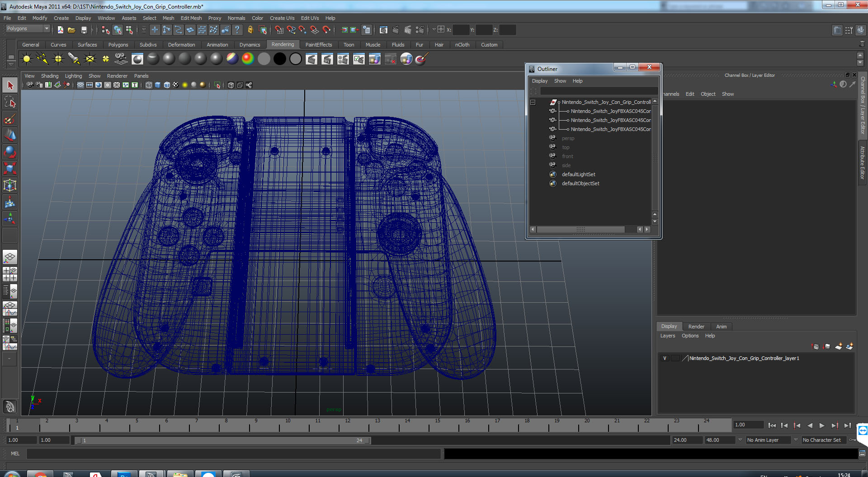Image resolution: width=868 pixels, height=477 pixels.
Task: Click the question mark help icon
Action: tap(237, 30)
